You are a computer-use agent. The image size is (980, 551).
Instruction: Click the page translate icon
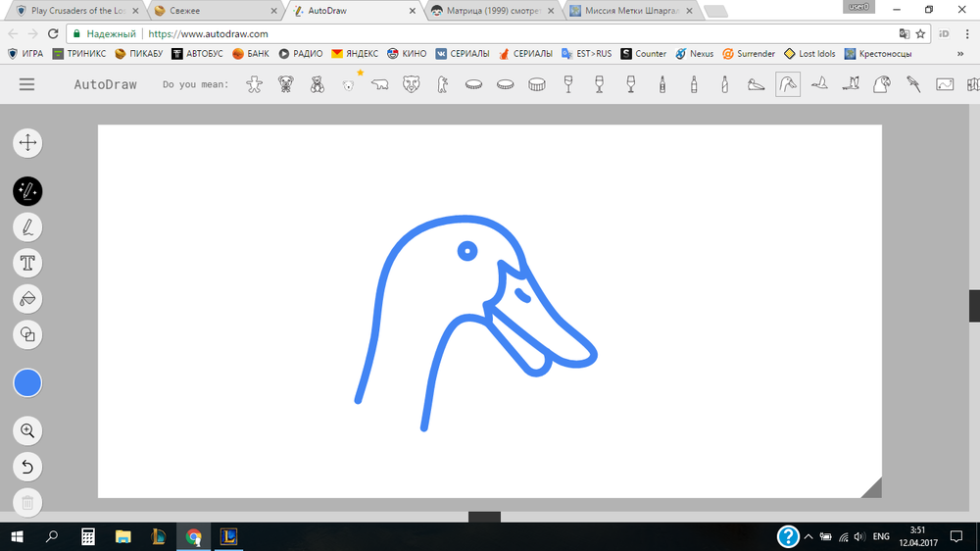click(905, 33)
